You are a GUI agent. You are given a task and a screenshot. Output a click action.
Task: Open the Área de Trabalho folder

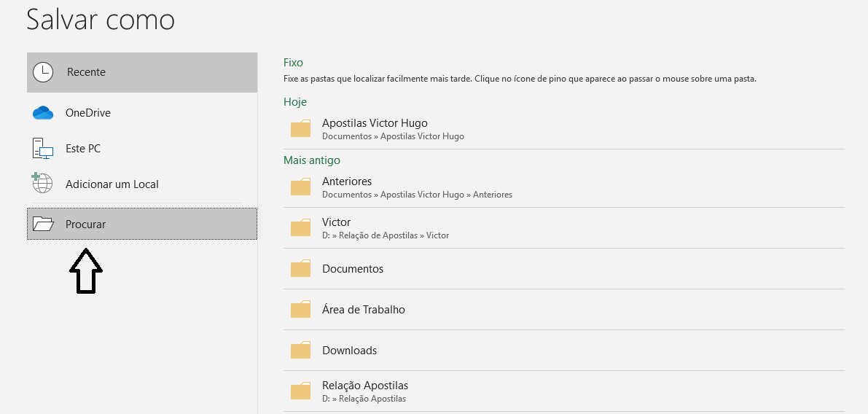click(363, 310)
